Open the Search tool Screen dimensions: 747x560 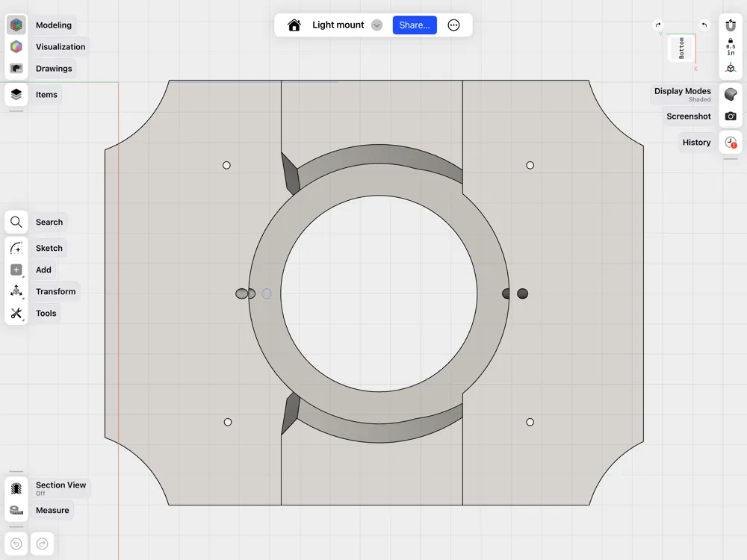point(16,222)
